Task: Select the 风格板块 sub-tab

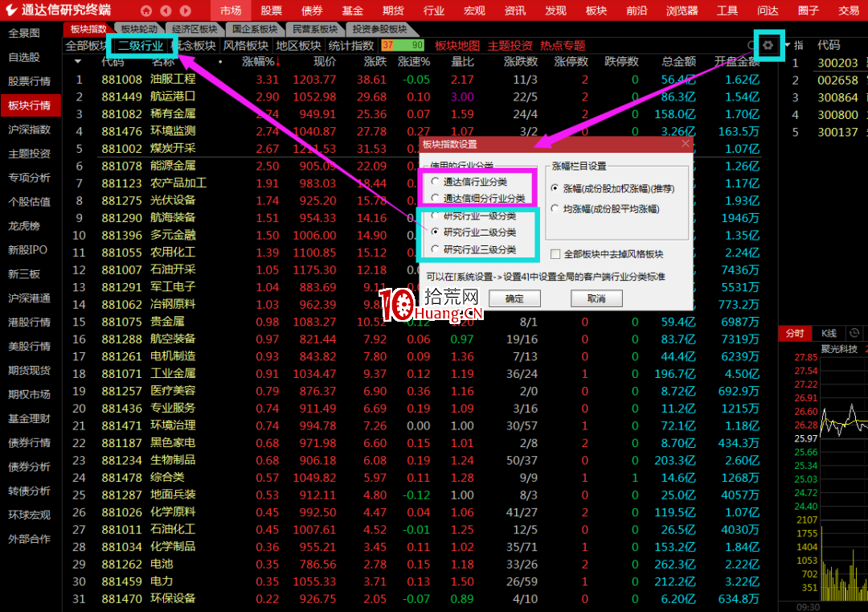Action: [246, 45]
